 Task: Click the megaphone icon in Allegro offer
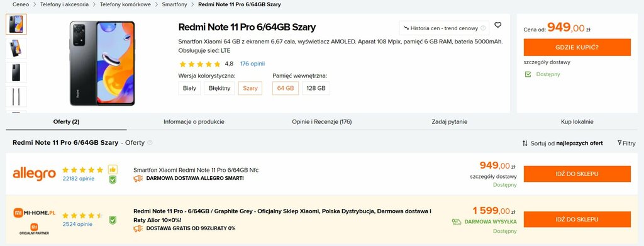click(x=138, y=178)
